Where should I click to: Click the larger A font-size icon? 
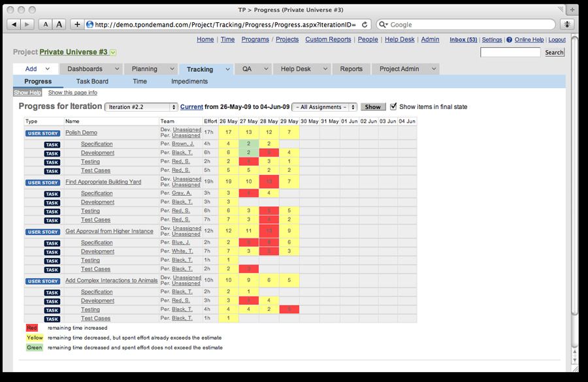(59, 24)
